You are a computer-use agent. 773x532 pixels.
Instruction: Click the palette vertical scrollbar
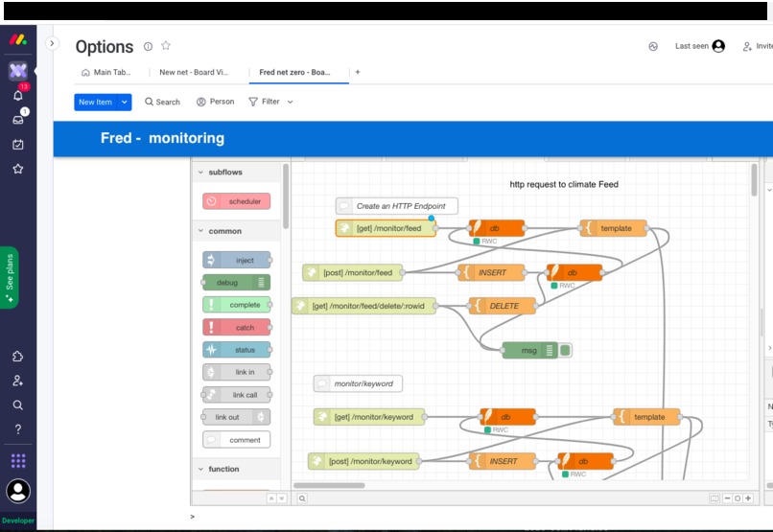click(286, 197)
